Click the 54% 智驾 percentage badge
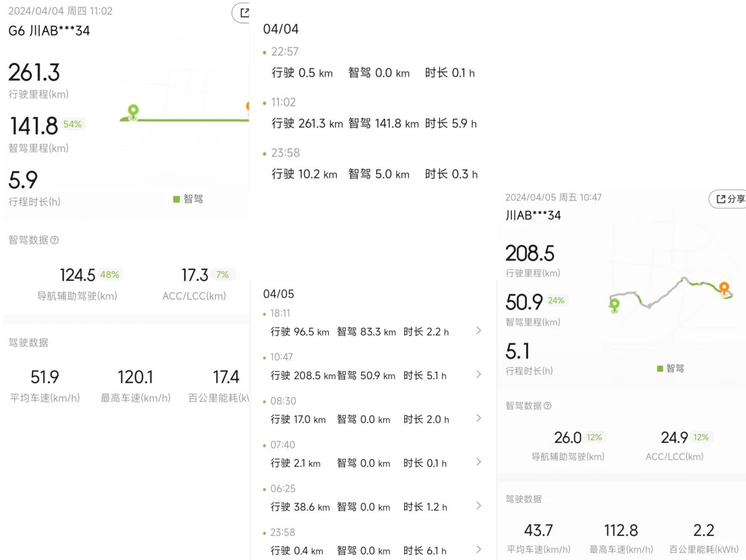This screenshot has width=746, height=560. (73, 124)
